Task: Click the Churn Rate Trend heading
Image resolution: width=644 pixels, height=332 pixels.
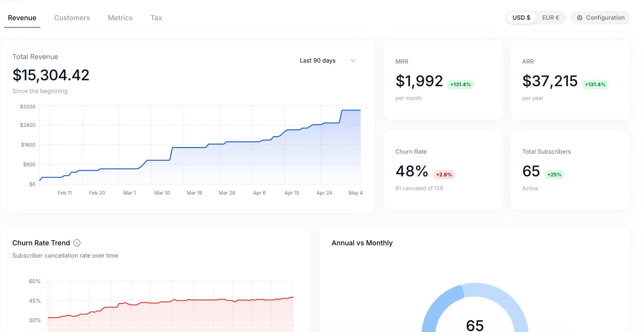Action: pos(41,243)
